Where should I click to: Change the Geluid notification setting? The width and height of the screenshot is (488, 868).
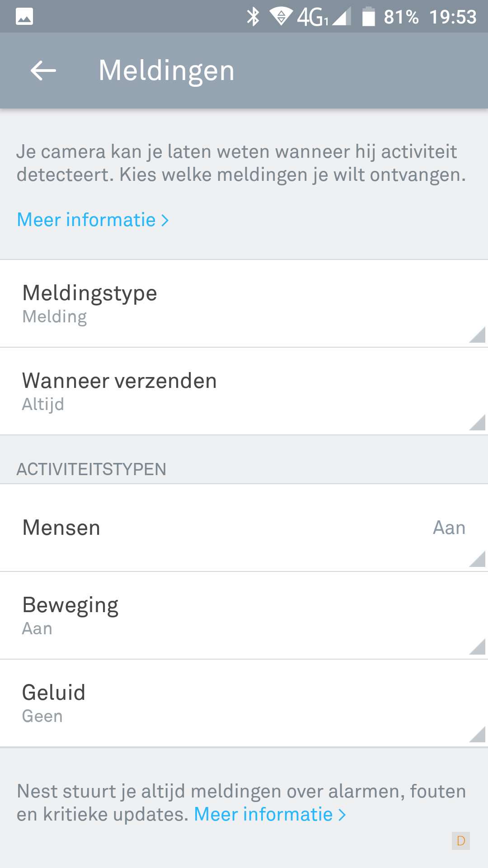pyautogui.click(x=244, y=703)
